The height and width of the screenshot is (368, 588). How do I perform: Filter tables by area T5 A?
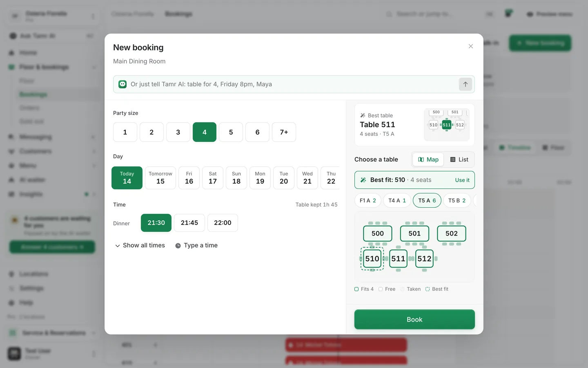point(427,200)
